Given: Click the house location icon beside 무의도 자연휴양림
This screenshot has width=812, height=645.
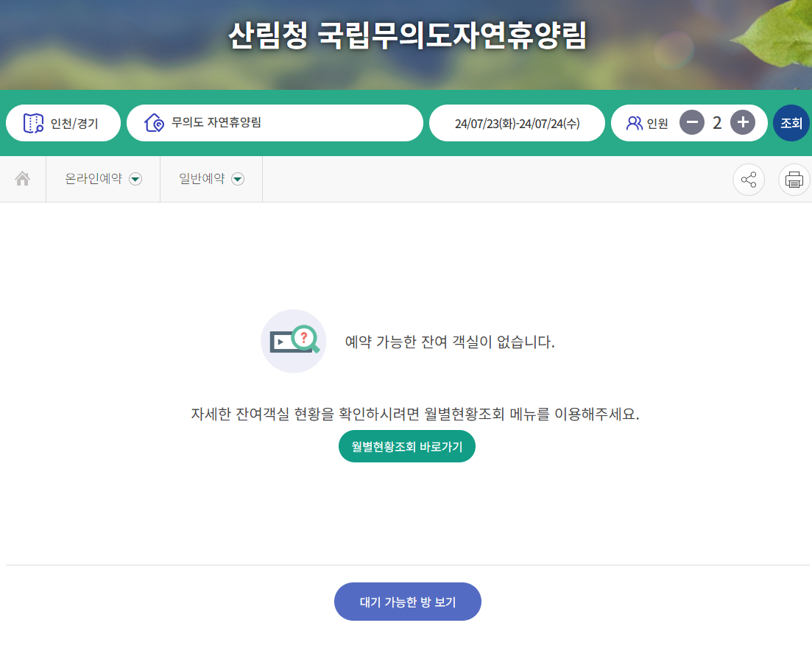Looking at the screenshot, I should [x=155, y=123].
